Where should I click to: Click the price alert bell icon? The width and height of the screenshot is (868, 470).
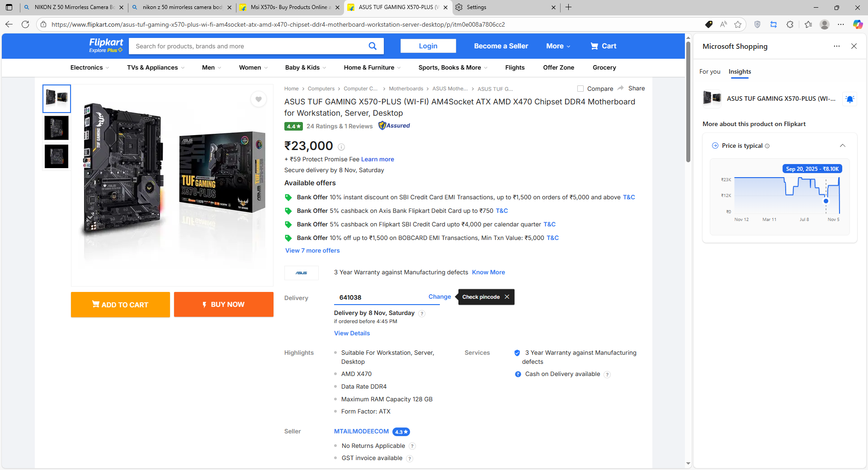pyautogui.click(x=849, y=99)
